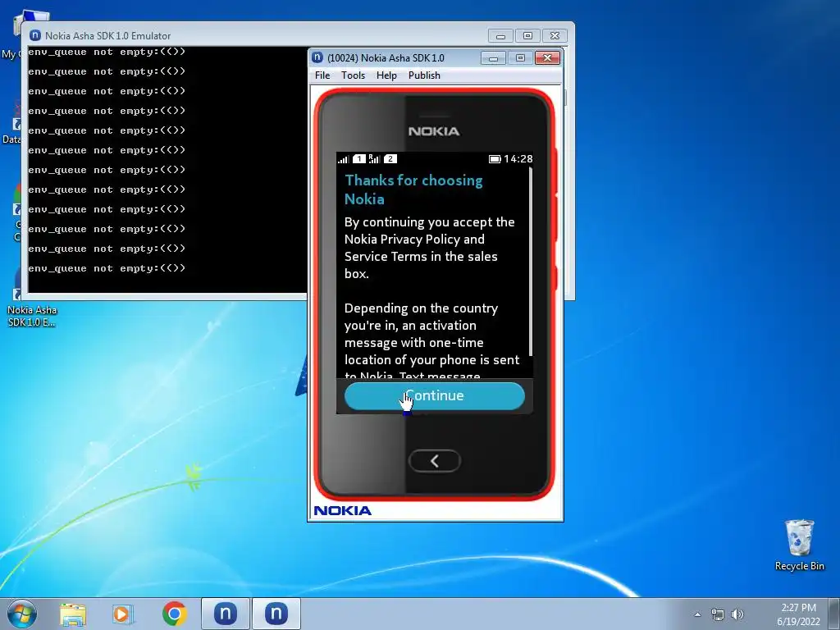Click Nokia Asha SDK Emulator console title icon
Viewport: 840px width, 630px height.
pos(35,35)
